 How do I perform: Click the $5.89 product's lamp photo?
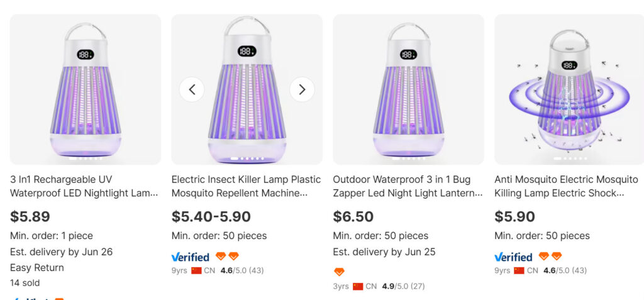(x=86, y=89)
